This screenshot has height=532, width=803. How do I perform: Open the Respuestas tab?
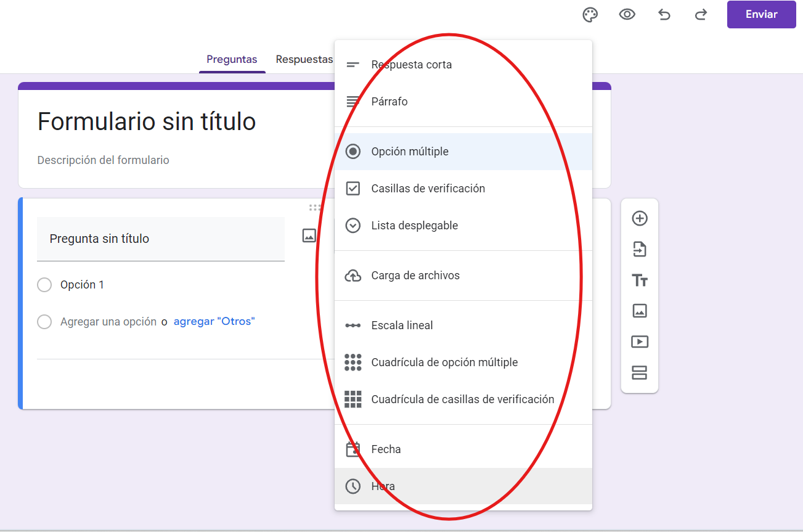304,59
